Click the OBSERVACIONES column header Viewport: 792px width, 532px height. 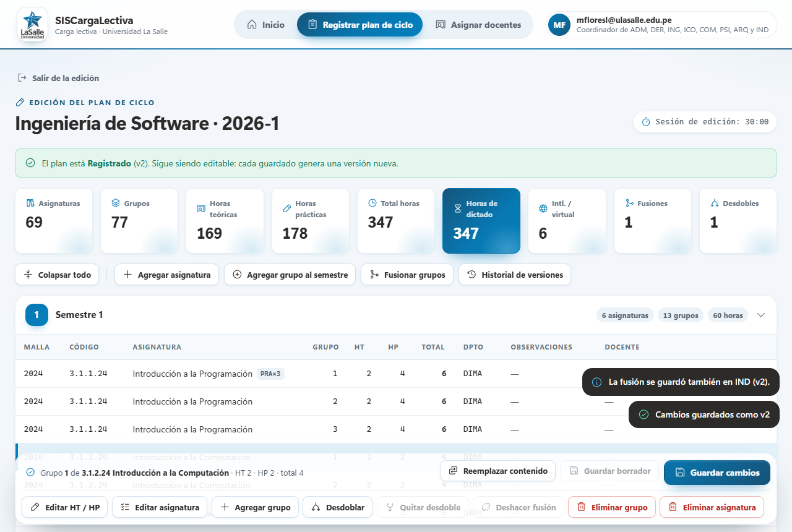[541, 347]
